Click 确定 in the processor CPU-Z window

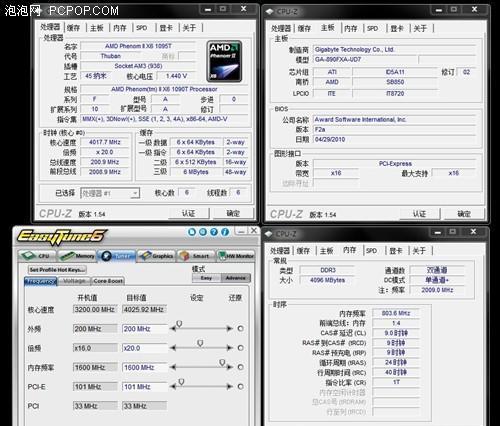(x=233, y=213)
